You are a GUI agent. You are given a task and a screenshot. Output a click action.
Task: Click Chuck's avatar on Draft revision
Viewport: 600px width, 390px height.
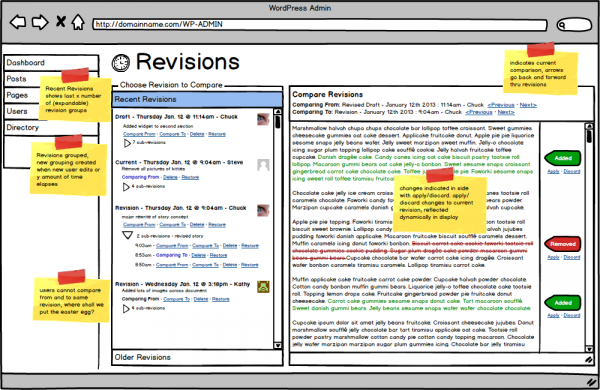click(x=263, y=119)
